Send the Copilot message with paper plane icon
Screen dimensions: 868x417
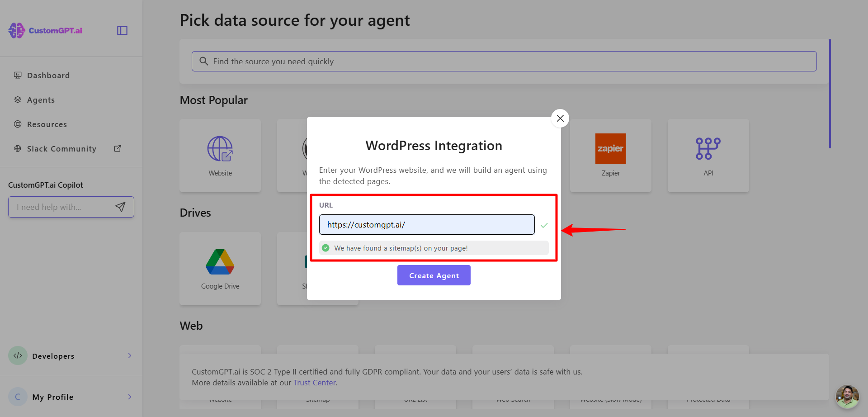(120, 207)
